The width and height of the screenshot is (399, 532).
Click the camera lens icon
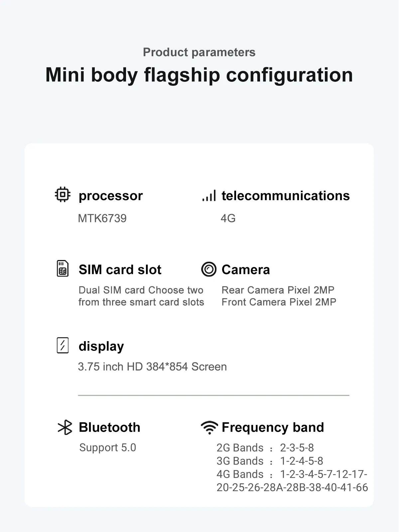(x=209, y=269)
